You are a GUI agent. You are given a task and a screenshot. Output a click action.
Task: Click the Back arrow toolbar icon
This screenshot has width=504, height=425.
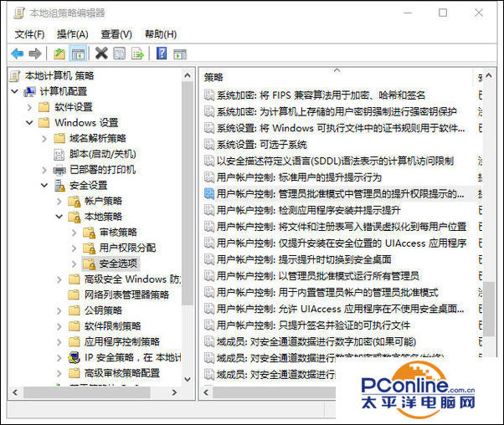17,54
